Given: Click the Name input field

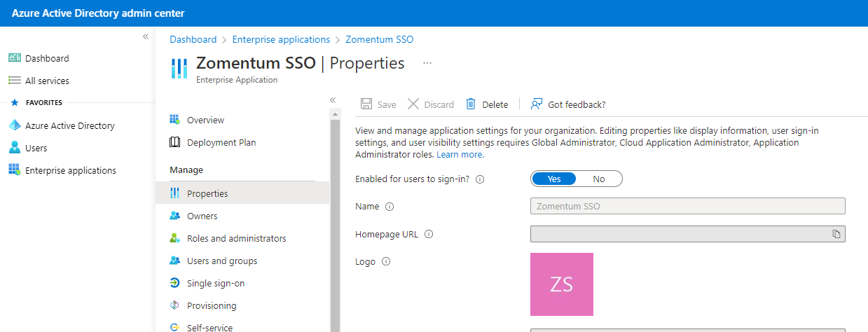Looking at the screenshot, I should [x=688, y=206].
